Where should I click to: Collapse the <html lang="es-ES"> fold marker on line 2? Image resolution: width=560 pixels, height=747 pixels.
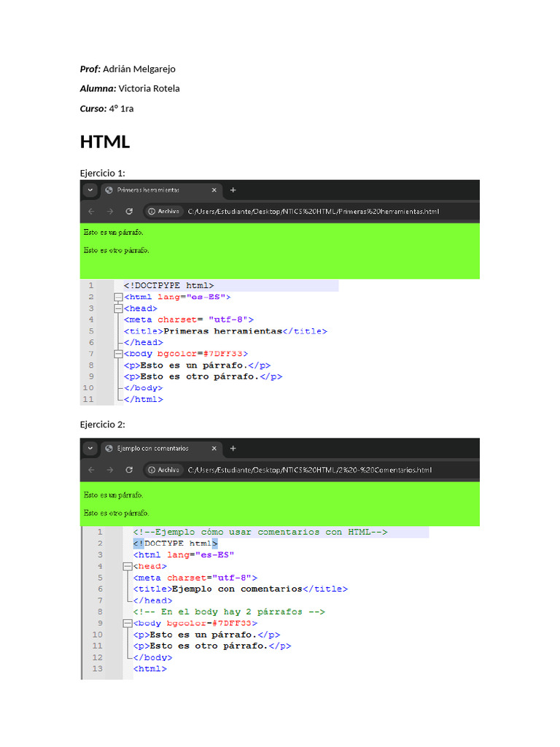pyautogui.click(x=119, y=298)
